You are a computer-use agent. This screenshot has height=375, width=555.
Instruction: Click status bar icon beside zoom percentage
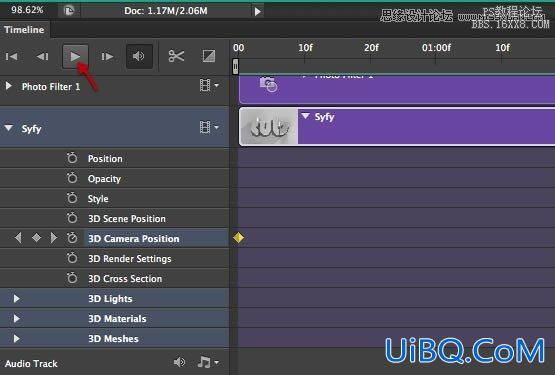tap(69, 11)
